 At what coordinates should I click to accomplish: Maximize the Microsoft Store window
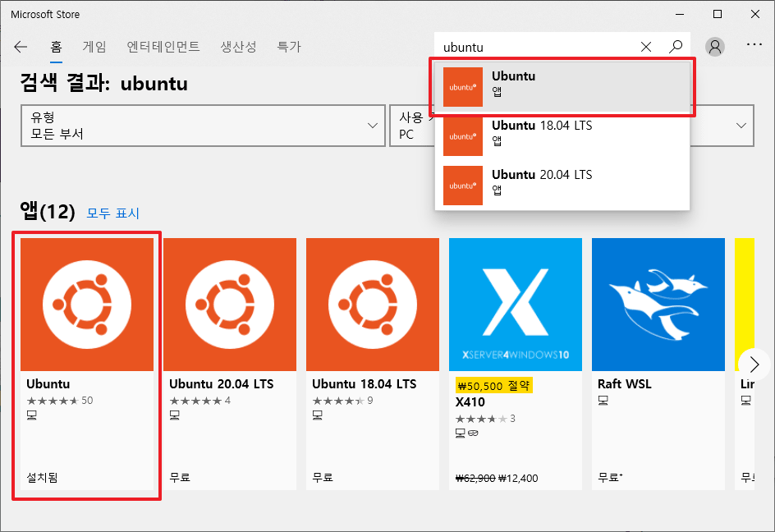tap(718, 14)
